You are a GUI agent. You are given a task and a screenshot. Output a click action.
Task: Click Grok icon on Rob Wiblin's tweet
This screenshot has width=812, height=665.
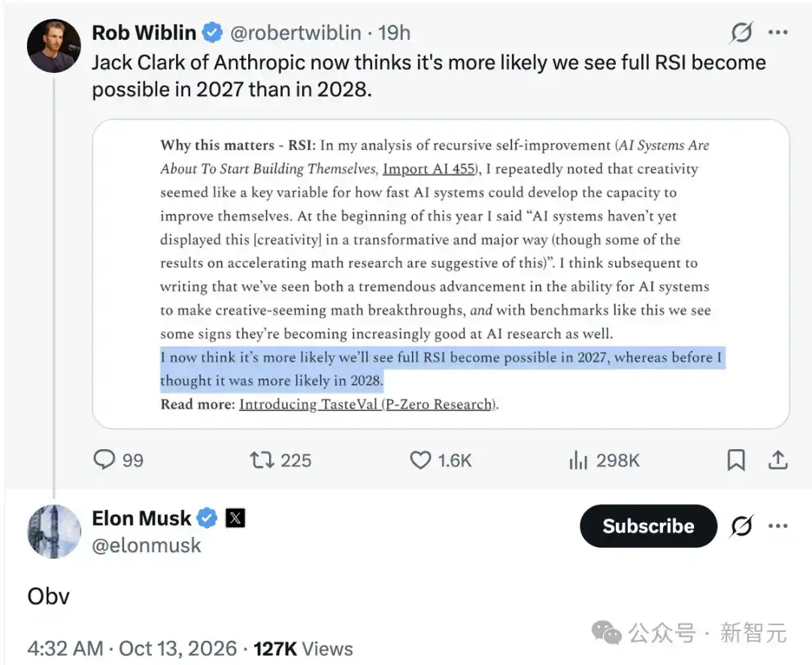tap(741, 32)
